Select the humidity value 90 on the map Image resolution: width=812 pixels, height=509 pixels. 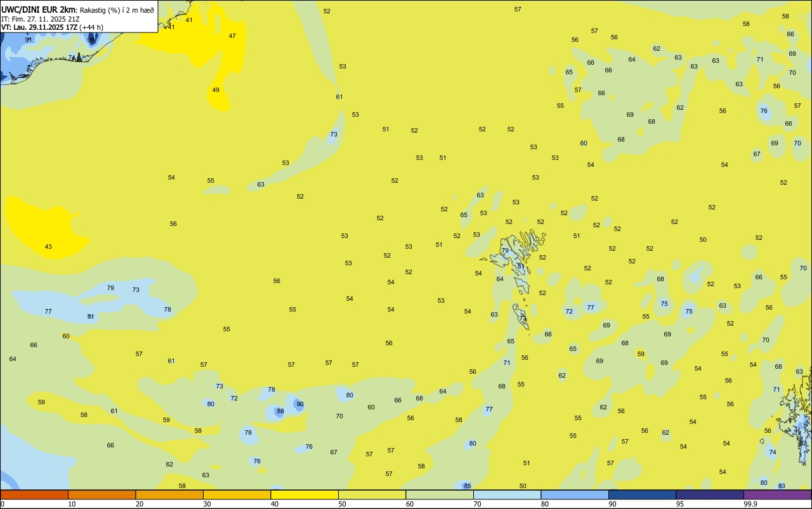click(300, 404)
